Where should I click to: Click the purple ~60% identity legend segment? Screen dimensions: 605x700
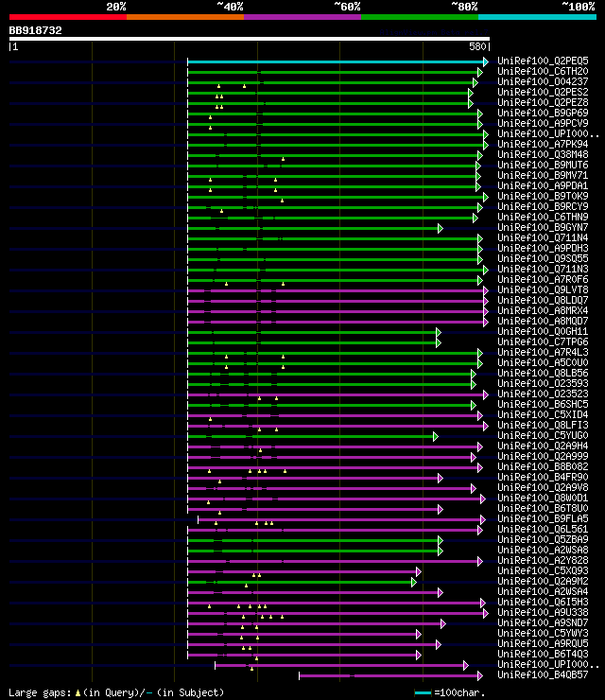[302, 17]
